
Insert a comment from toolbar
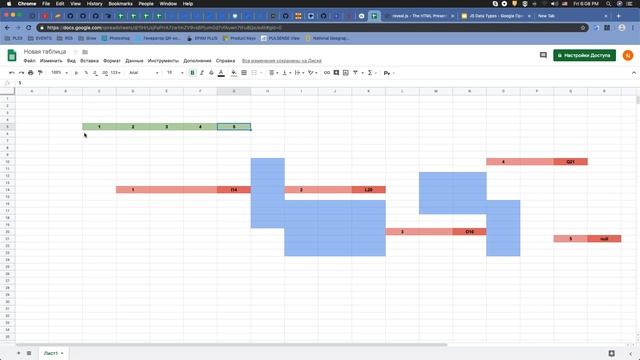click(336, 73)
